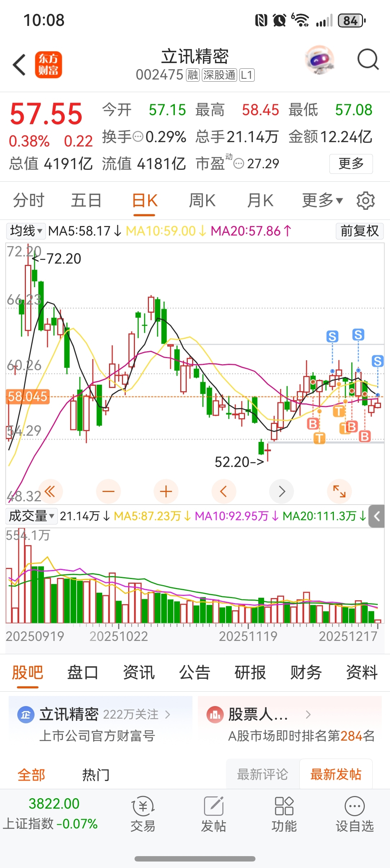This screenshot has height=868, width=390.
Task: Open the 股吧 tab
Action: [x=28, y=672]
